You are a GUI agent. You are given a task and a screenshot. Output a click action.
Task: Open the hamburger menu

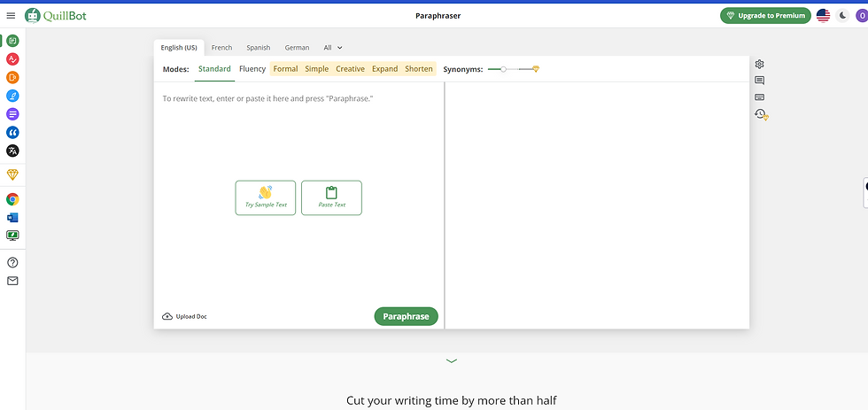pyautogui.click(x=11, y=15)
